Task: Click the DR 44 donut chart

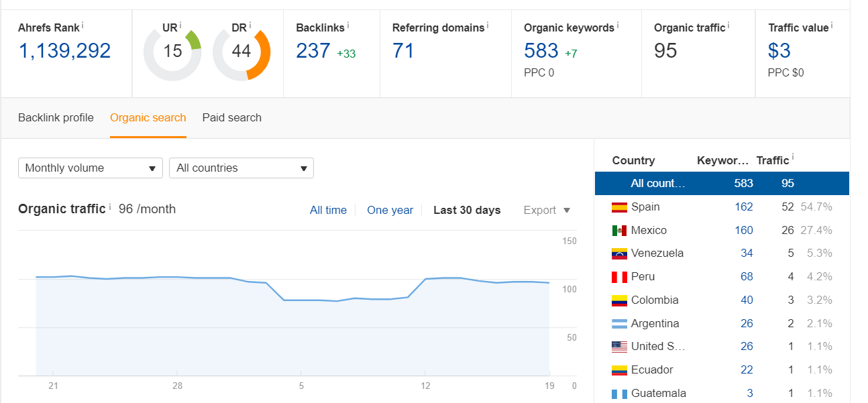Action: pos(241,52)
